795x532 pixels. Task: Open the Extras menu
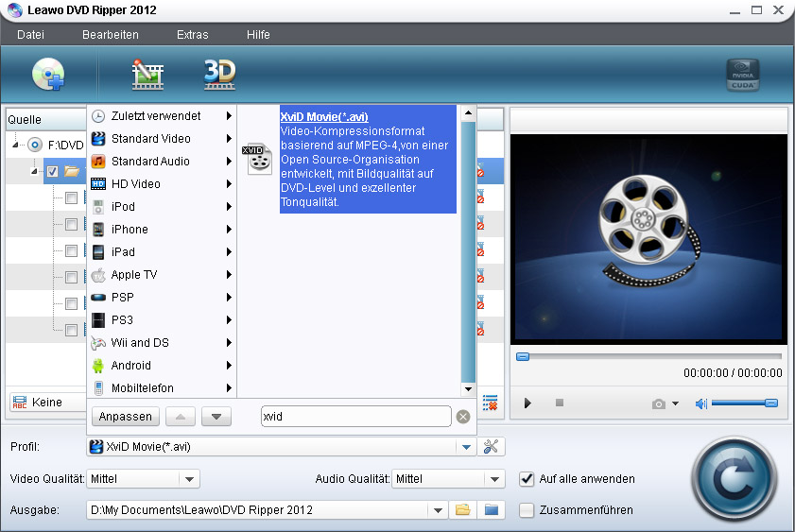point(192,35)
